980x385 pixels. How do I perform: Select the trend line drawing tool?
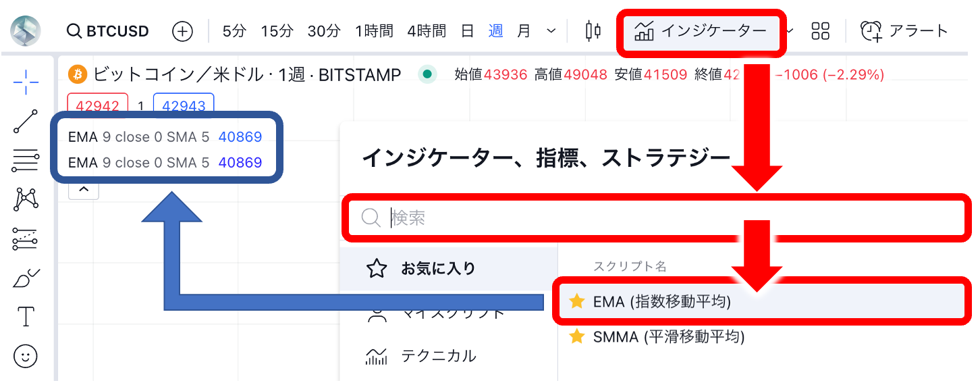26,121
